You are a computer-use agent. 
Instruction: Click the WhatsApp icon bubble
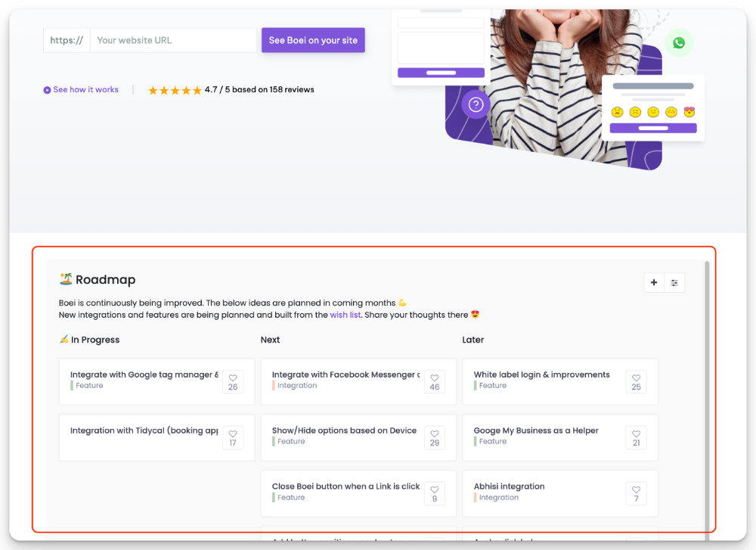(x=679, y=43)
